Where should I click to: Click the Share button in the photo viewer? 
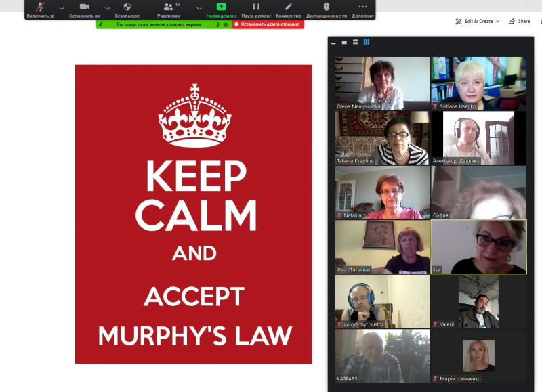tap(519, 22)
